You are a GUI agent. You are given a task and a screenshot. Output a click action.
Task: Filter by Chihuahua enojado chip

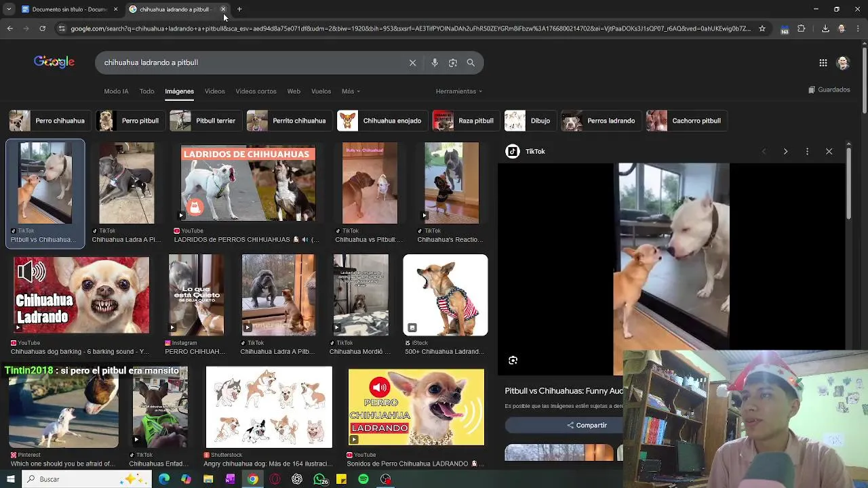click(381, 121)
